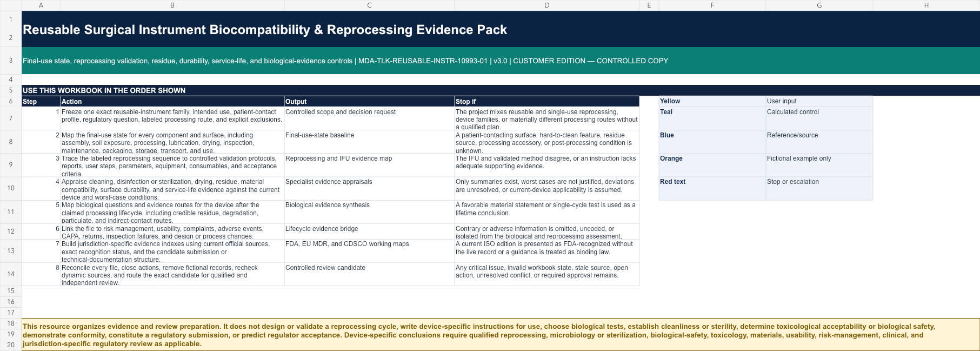The width and height of the screenshot is (980, 351).
Task: Click stop-if cell 'A favorable material statement or single-cycle test'
Action: [547, 212]
